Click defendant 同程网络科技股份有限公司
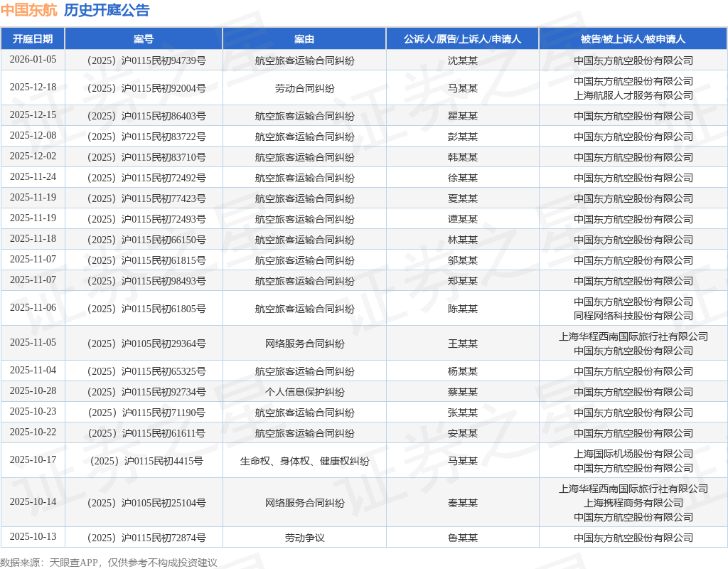 tap(633, 316)
